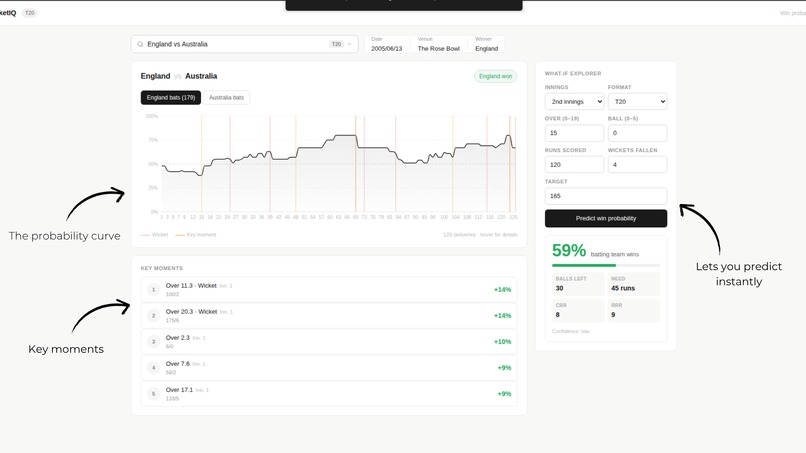This screenshot has height=453, width=806.
Task: Click the Target input field
Action: point(606,196)
